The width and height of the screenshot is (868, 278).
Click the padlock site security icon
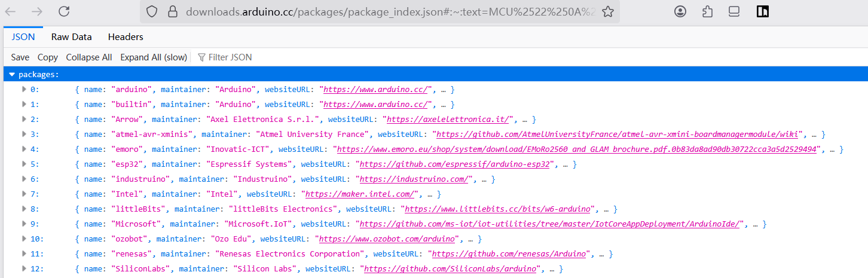(x=173, y=11)
